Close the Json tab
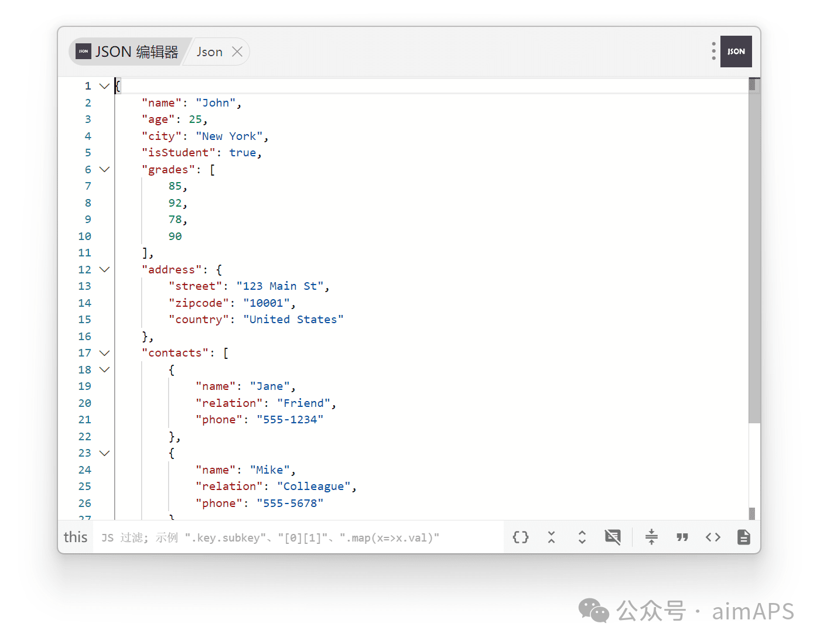 click(x=237, y=52)
